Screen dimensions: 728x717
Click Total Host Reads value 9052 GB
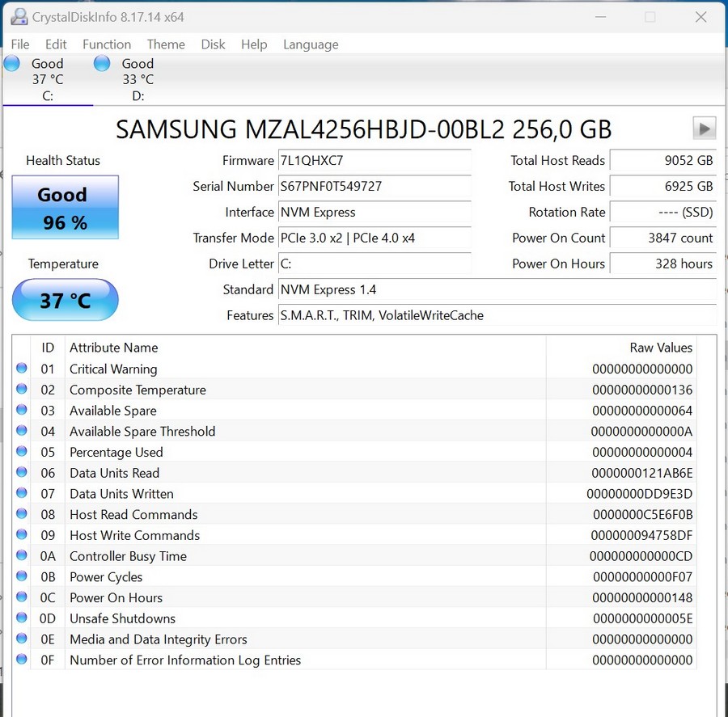(663, 161)
